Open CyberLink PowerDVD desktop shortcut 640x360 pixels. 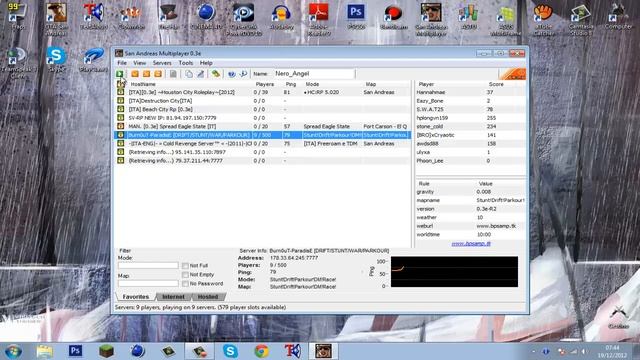[244, 18]
